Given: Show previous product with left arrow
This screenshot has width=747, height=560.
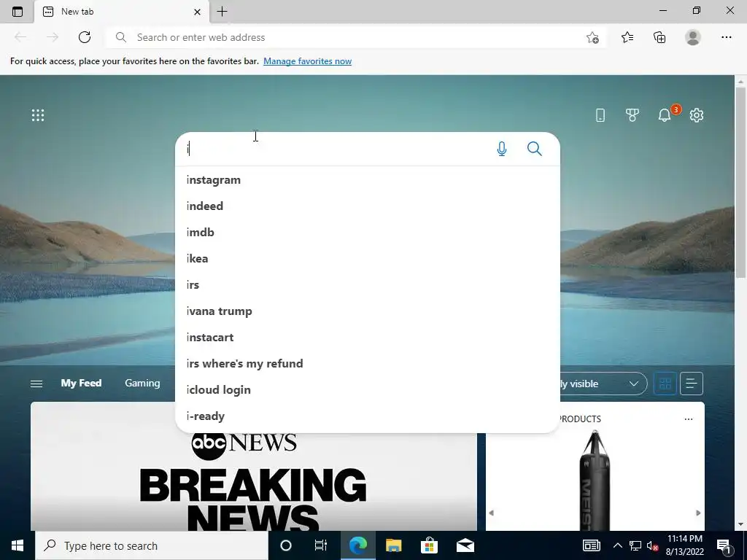Looking at the screenshot, I should click(491, 513).
